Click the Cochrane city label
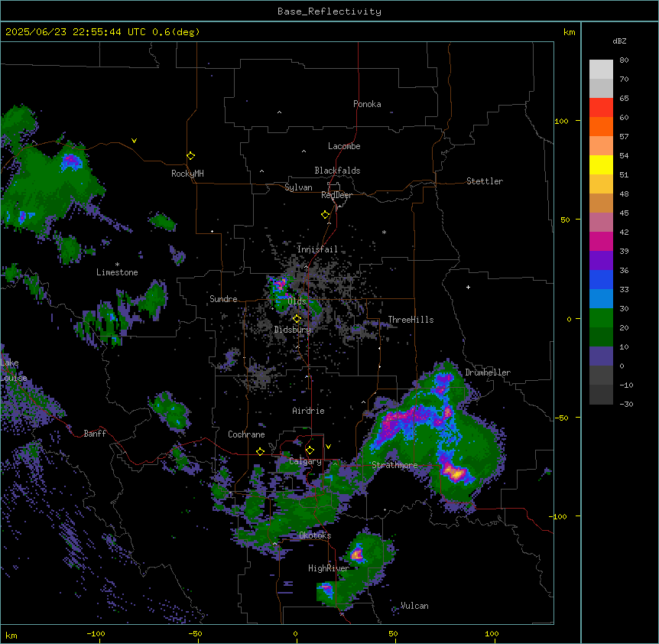The height and width of the screenshot is (644, 659). click(x=246, y=434)
